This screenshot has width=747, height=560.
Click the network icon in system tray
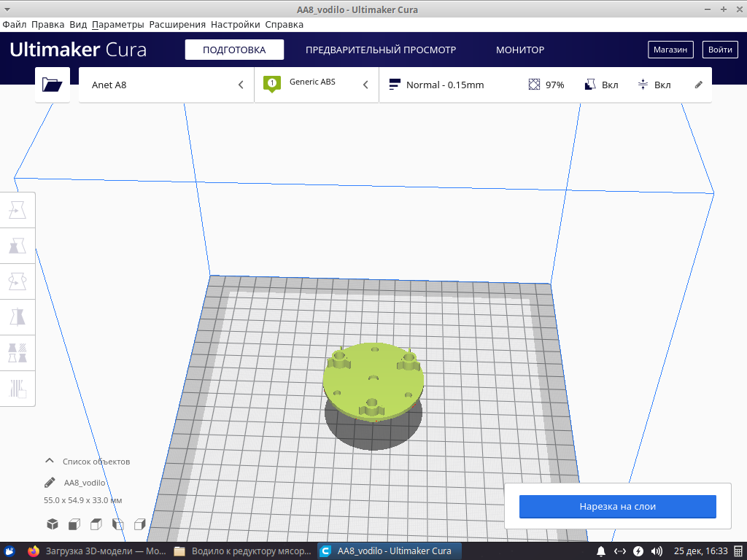[620, 551]
